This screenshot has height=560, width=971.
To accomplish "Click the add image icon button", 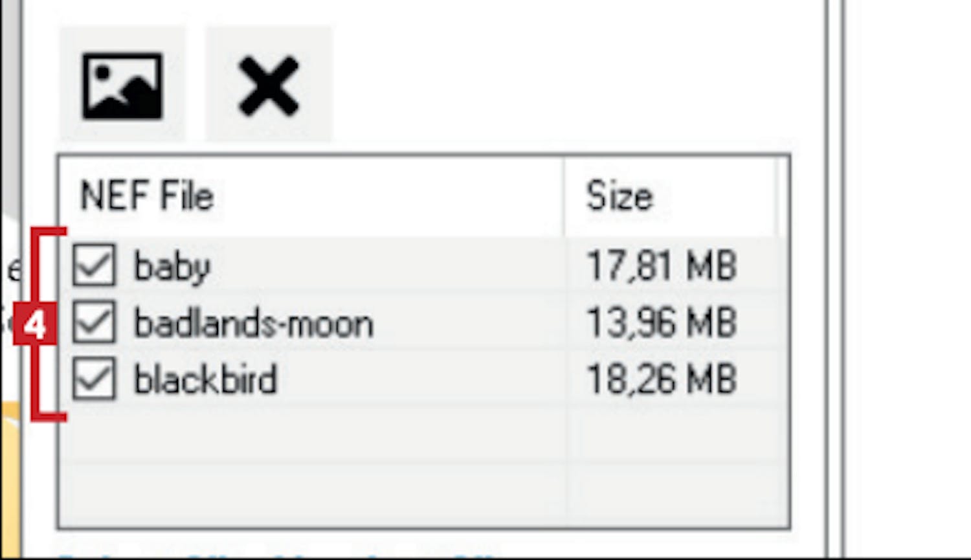I will pyautogui.click(x=122, y=86).
